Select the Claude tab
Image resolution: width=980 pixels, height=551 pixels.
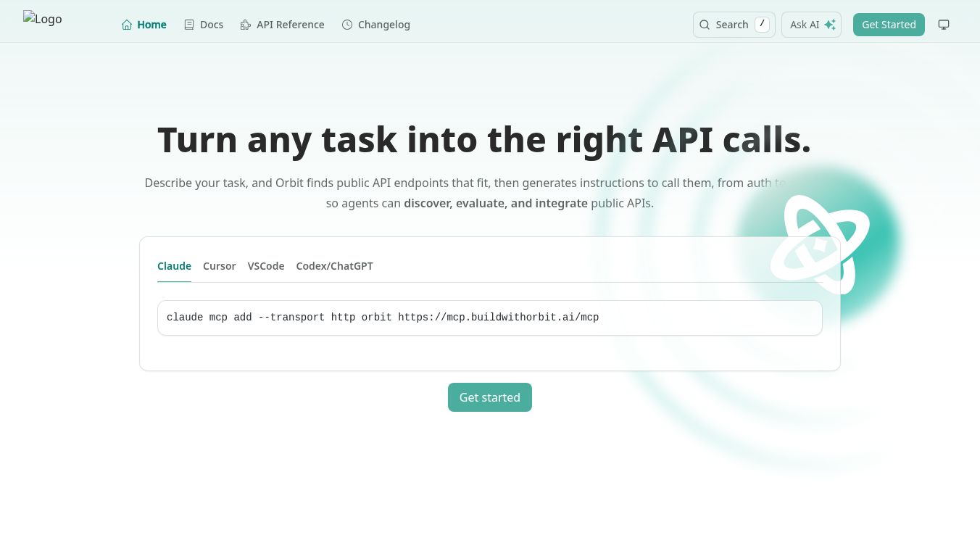[x=174, y=266]
